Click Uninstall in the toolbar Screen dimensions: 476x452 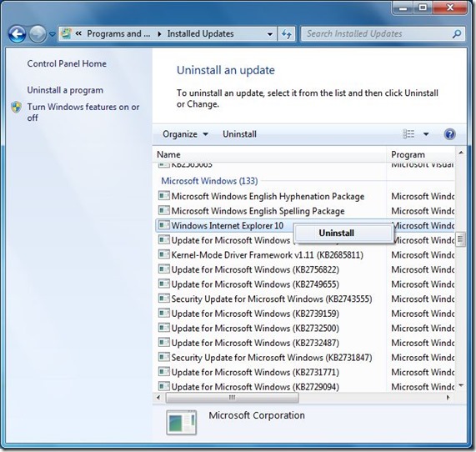(x=239, y=134)
